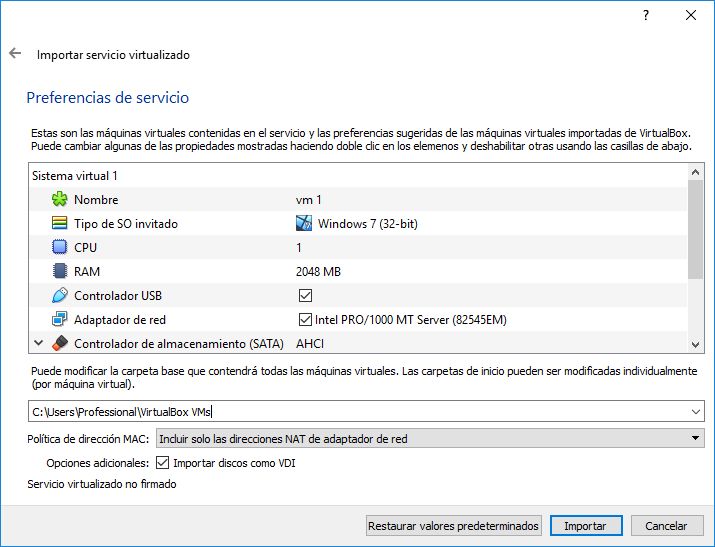Click the RAM memory icon

(59, 271)
